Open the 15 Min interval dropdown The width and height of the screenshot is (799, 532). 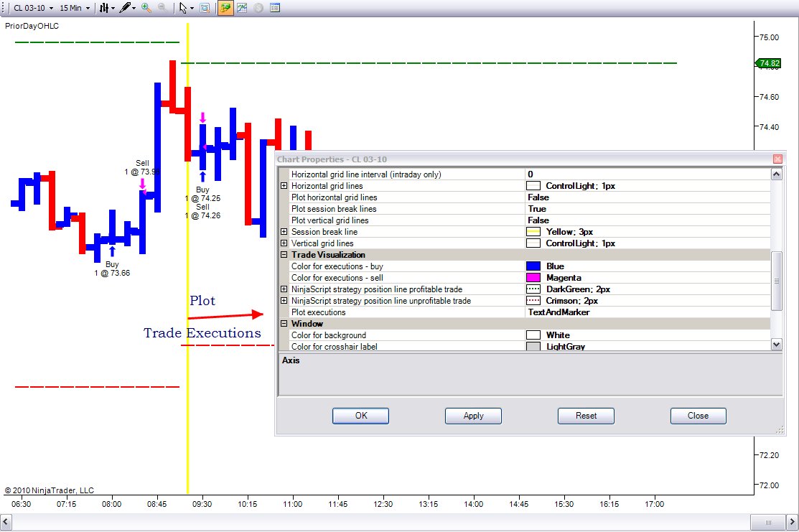75,8
